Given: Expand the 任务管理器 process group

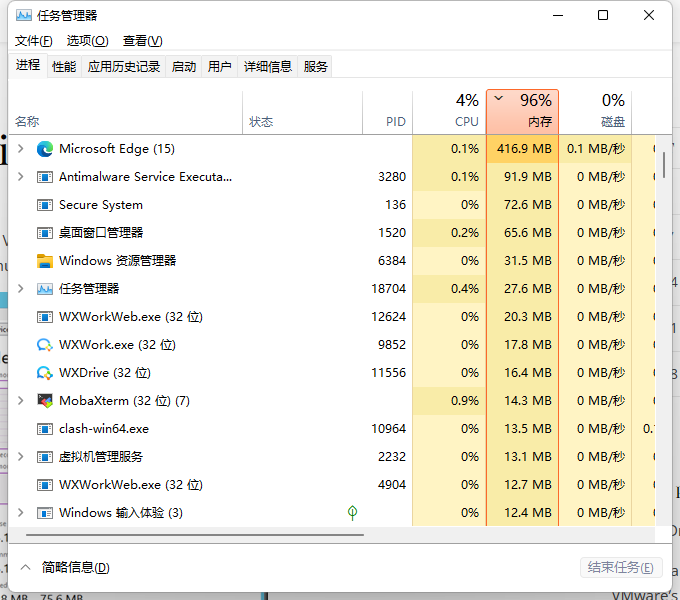Looking at the screenshot, I should (x=20, y=289).
